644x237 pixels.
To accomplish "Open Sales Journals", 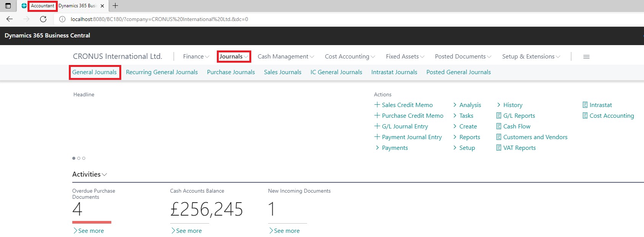I will pyautogui.click(x=283, y=72).
